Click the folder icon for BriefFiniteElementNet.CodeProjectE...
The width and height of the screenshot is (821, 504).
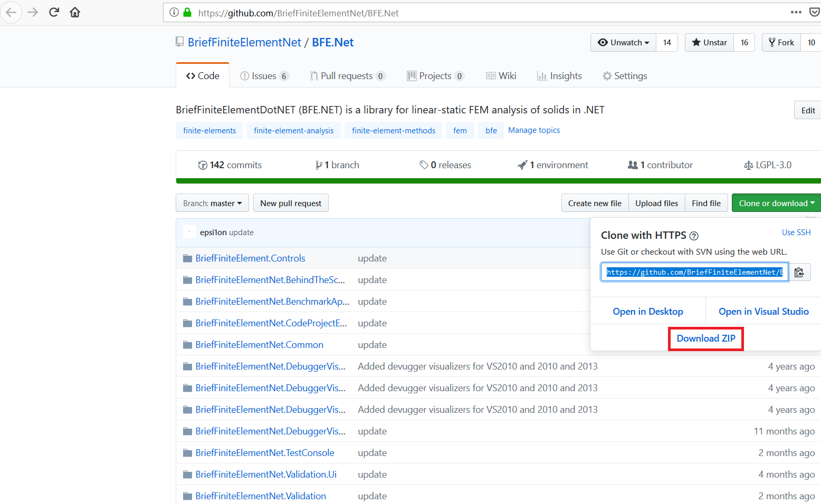(187, 323)
